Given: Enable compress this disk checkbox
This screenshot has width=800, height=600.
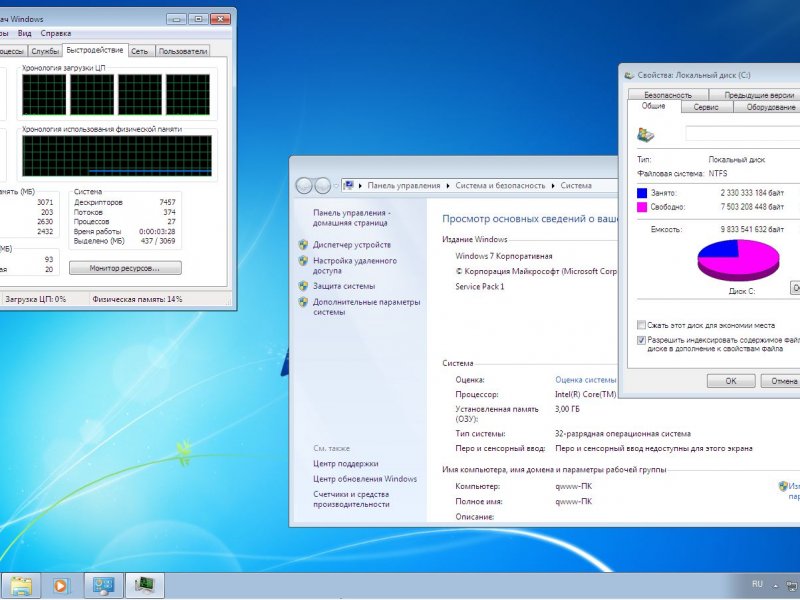Looking at the screenshot, I should pyautogui.click(x=642, y=325).
